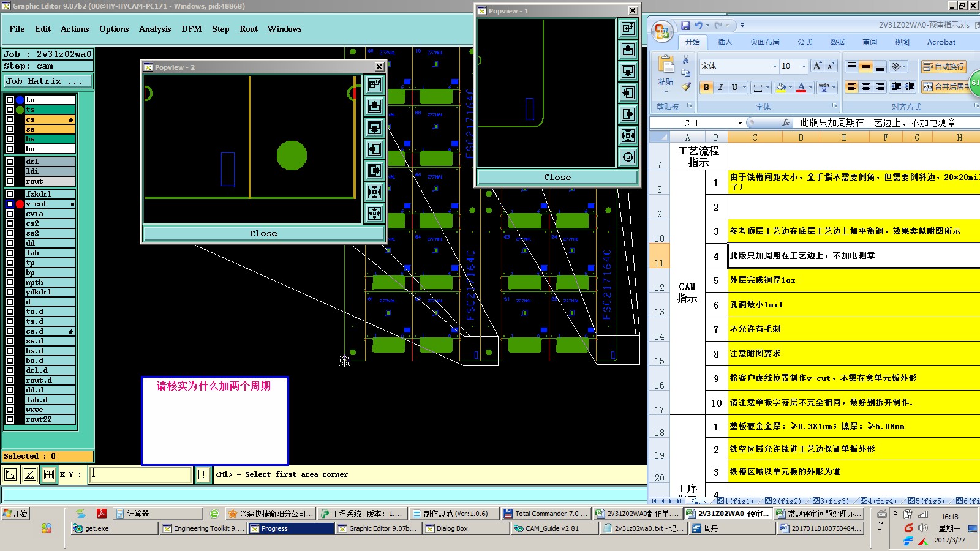Open the paste options arrow under 粘贴
This screenshot has width=980, height=551.
pos(666,92)
